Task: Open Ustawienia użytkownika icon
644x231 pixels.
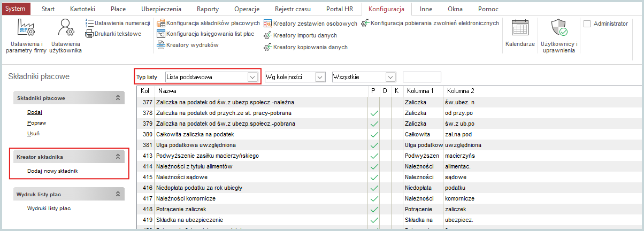Action: tap(65, 35)
